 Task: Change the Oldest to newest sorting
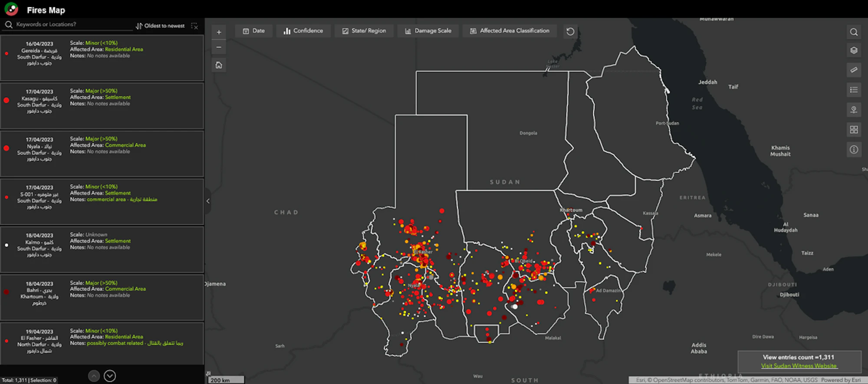160,26
